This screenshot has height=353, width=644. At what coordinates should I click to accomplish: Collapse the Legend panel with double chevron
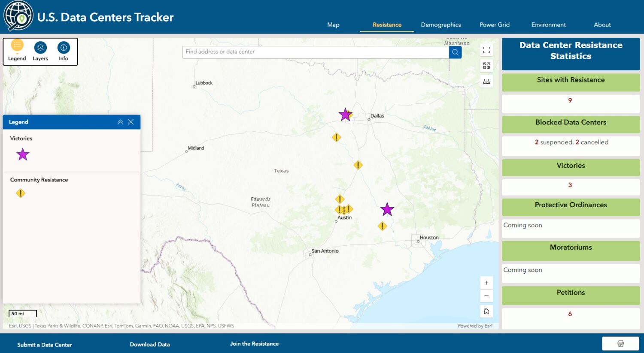tap(120, 122)
